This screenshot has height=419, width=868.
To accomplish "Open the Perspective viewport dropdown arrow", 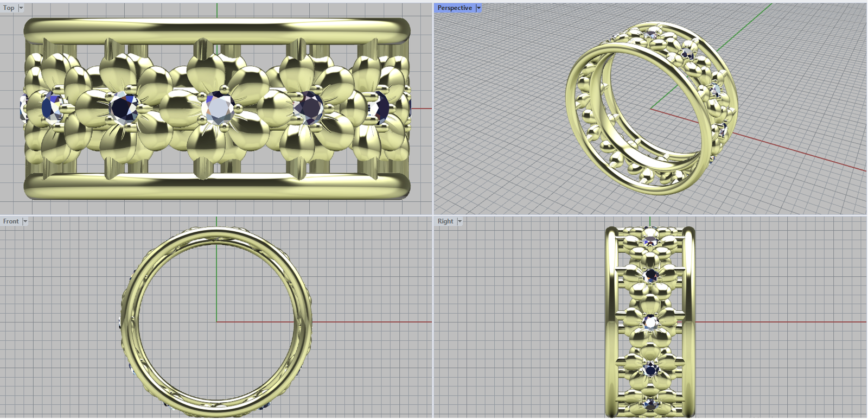I will click(478, 8).
